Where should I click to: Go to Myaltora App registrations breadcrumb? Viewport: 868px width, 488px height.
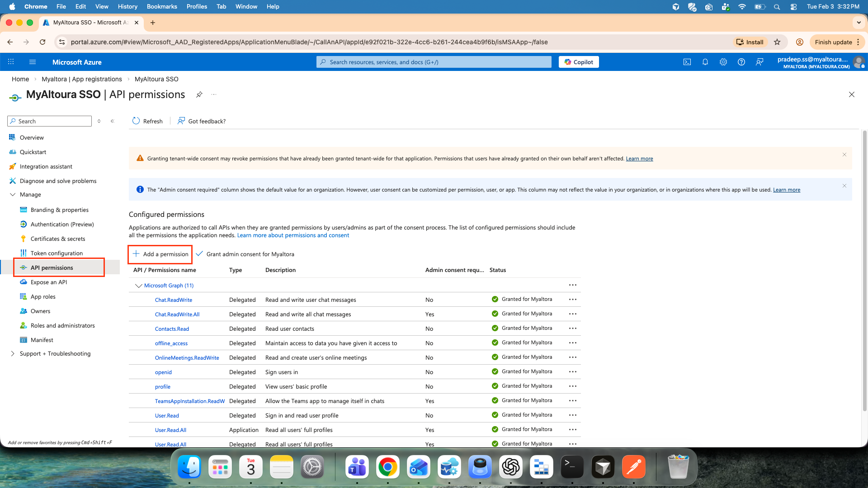82,79
